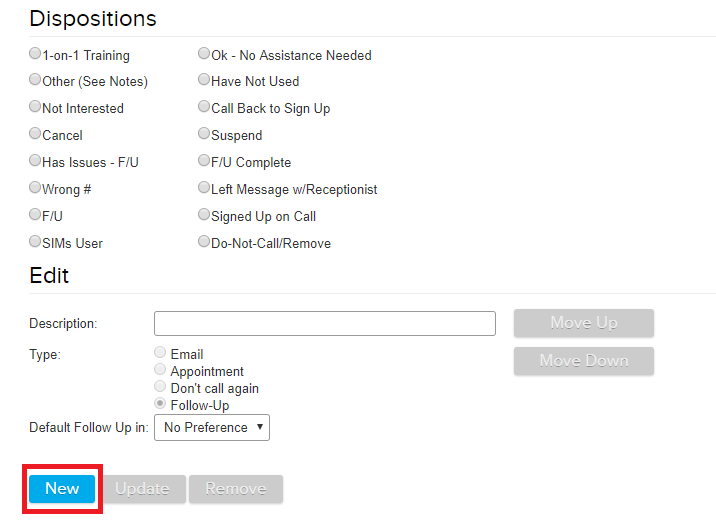Set Type to Appointment
Image resolution: width=716 pixels, height=528 pixels.
tap(160, 370)
